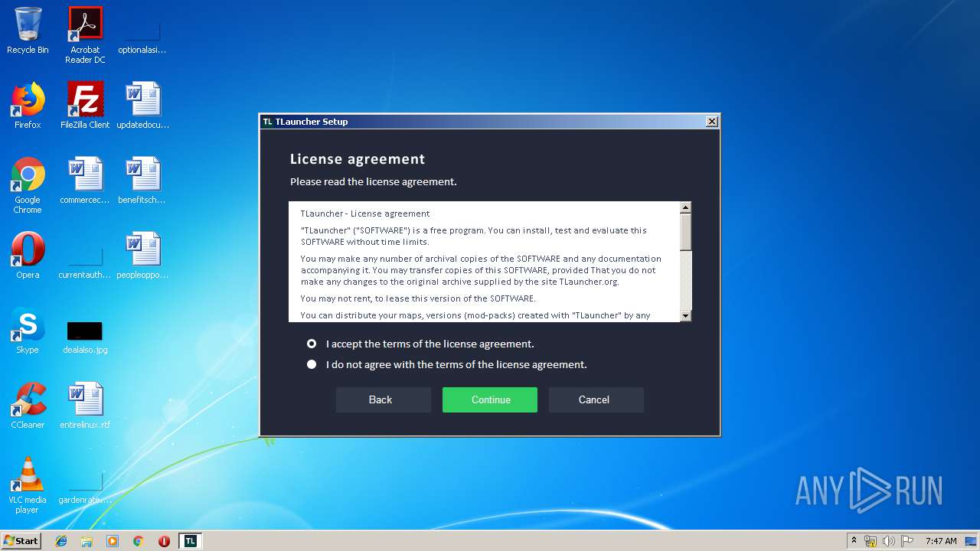Open CCleaner desktop shortcut
The width and height of the screenshot is (980, 551).
pos(28,406)
